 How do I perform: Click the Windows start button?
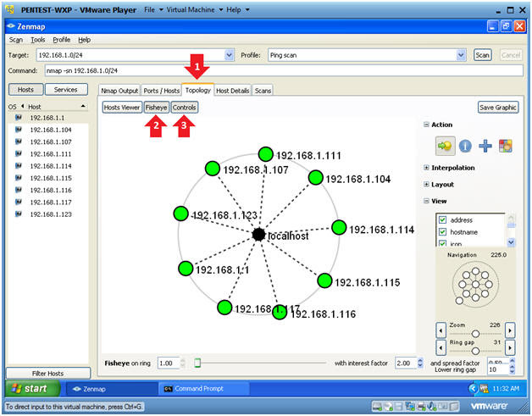pyautogui.click(x=33, y=389)
